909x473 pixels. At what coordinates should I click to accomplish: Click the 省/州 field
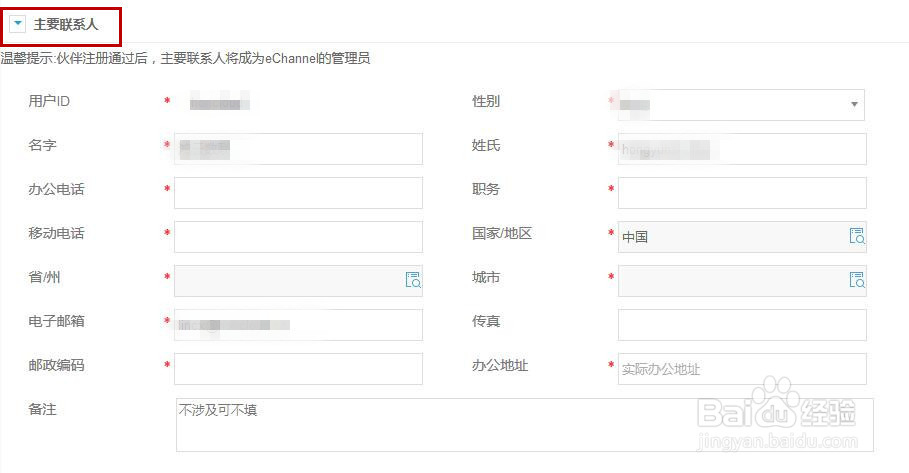click(288, 281)
